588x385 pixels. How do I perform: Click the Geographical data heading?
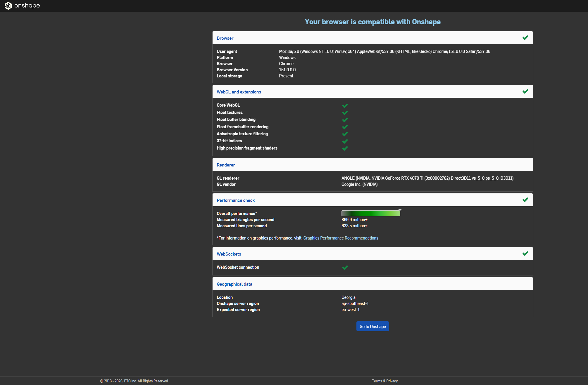click(x=234, y=284)
